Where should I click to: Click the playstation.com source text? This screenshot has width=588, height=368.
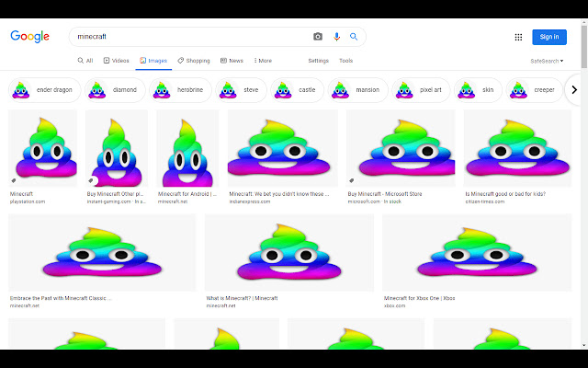point(28,201)
